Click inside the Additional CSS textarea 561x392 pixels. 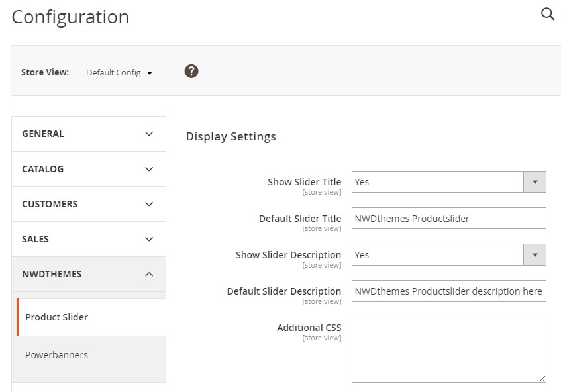(x=448, y=349)
